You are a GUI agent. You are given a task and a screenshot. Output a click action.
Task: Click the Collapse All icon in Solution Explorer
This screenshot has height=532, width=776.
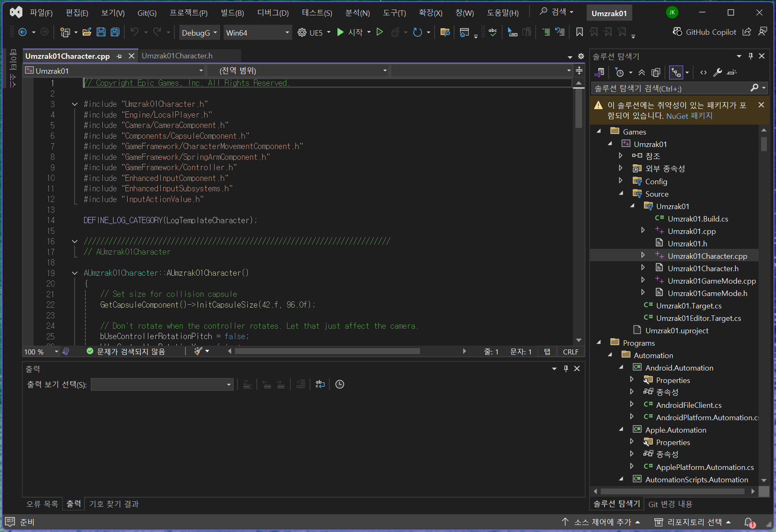[642, 72]
